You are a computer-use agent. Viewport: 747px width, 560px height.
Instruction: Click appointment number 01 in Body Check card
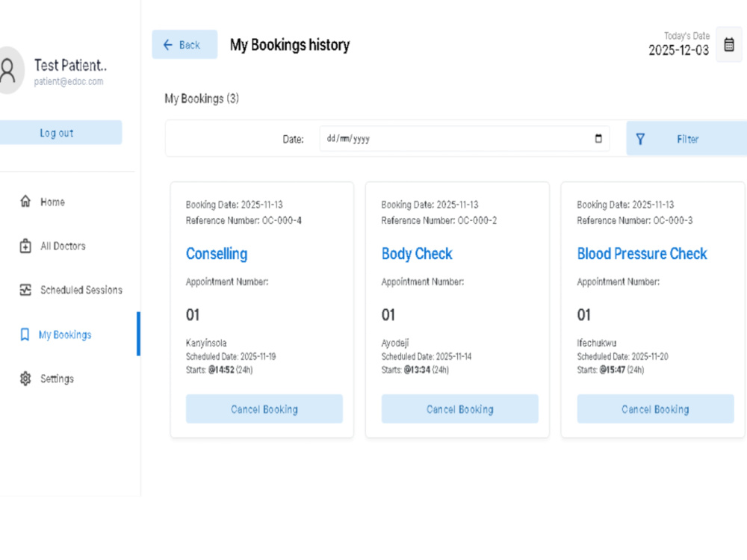[388, 315]
